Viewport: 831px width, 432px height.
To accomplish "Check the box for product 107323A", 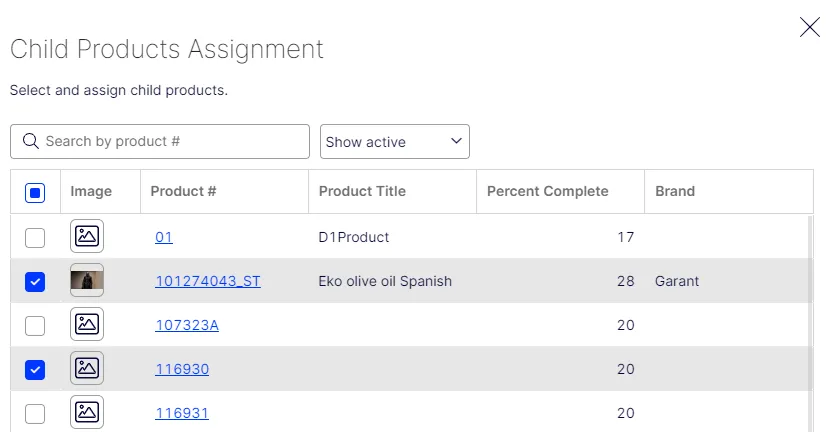I will point(35,325).
